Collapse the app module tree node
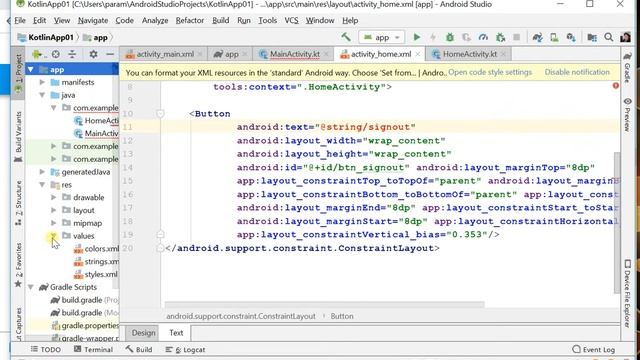640x360 pixels. point(31,69)
